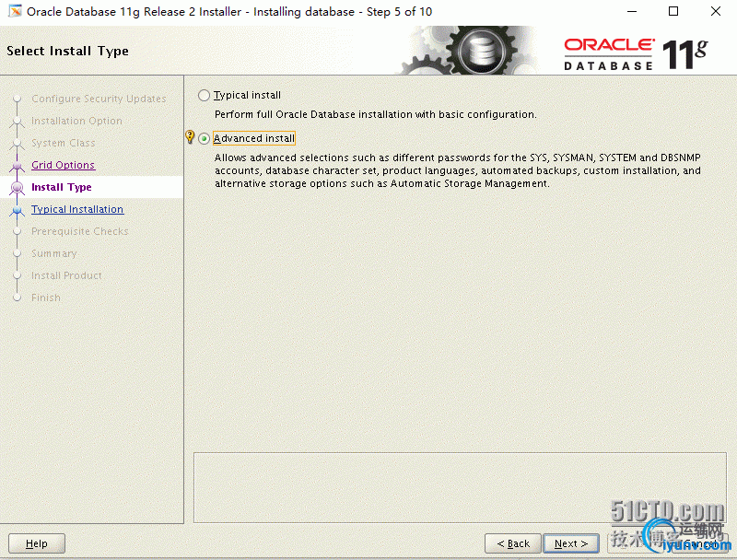Screen dimensions: 737x560
Task: Click the Typical install description text
Action: point(376,114)
